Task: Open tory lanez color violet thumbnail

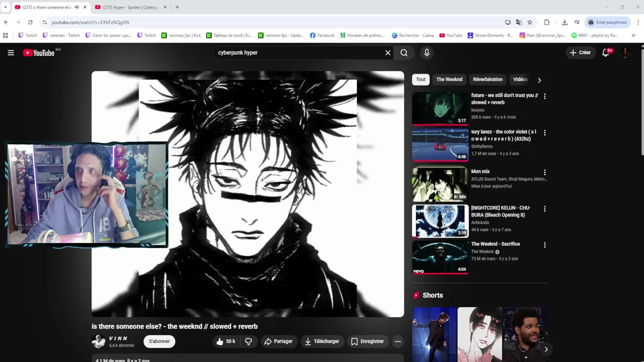Action: point(440,144)
